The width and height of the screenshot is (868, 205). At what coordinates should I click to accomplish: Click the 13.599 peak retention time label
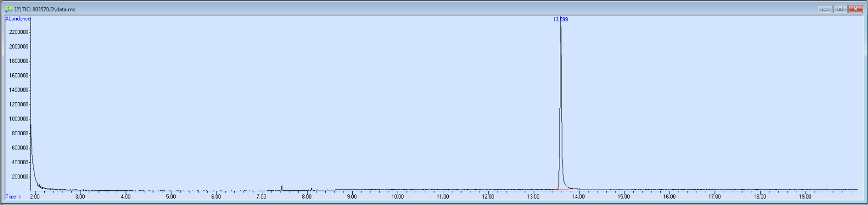pos(560,20)
